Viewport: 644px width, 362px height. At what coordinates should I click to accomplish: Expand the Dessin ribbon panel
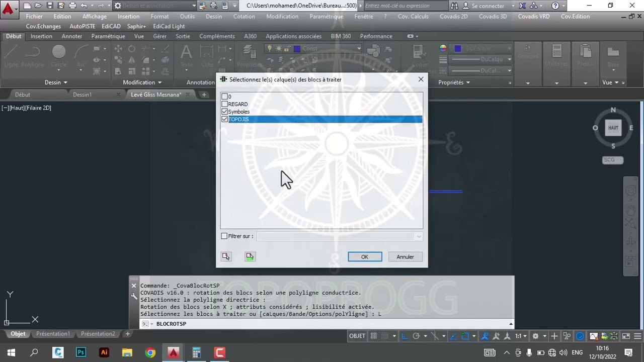pyautogui.click(x=56, y=82)
